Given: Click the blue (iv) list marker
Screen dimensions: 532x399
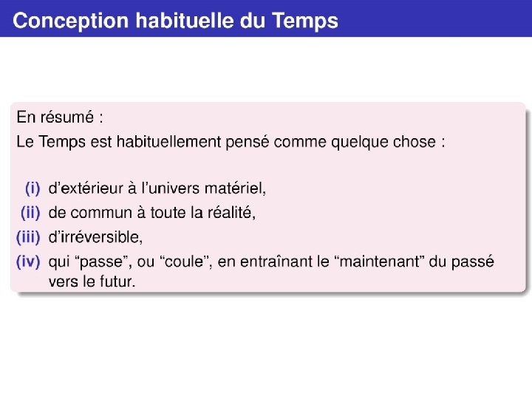Looking at the screenshot, I should point(28,262).
